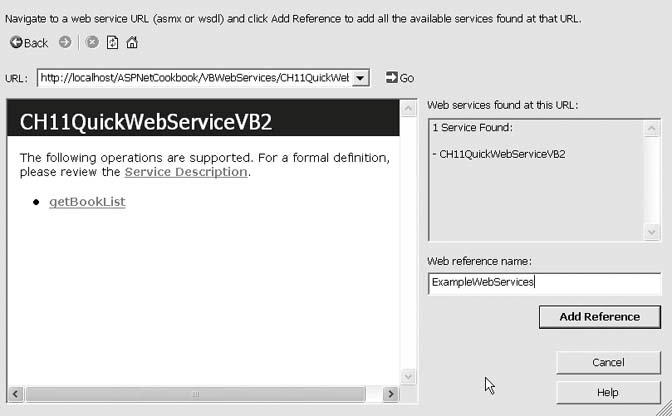Click the Forward navigation arrow icon
This screenshot has height=416, width=672.
coord(65,42)
